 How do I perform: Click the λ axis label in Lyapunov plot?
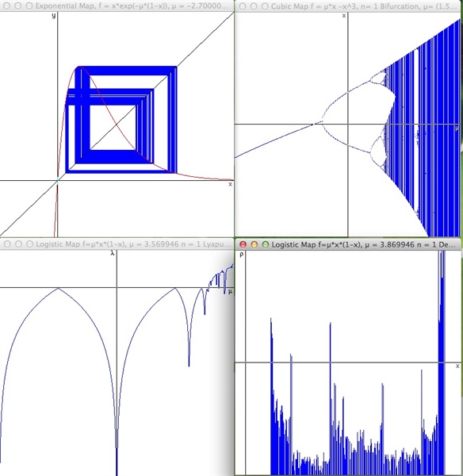pos(113,253)
